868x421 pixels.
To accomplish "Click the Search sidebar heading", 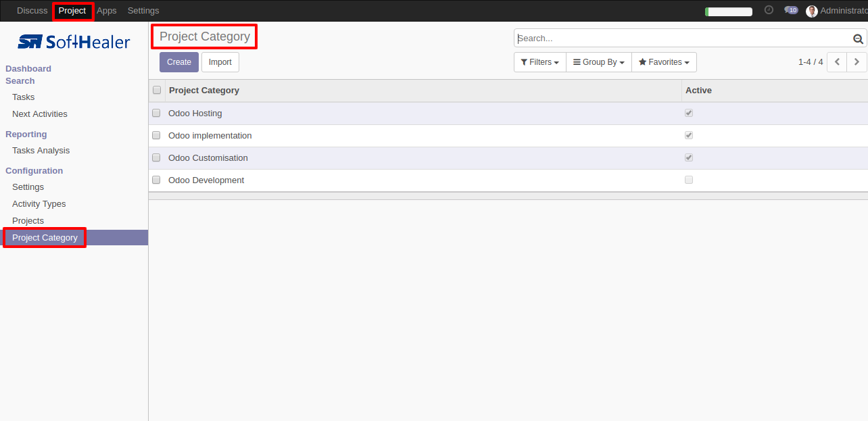I will [x=20, y=81].
